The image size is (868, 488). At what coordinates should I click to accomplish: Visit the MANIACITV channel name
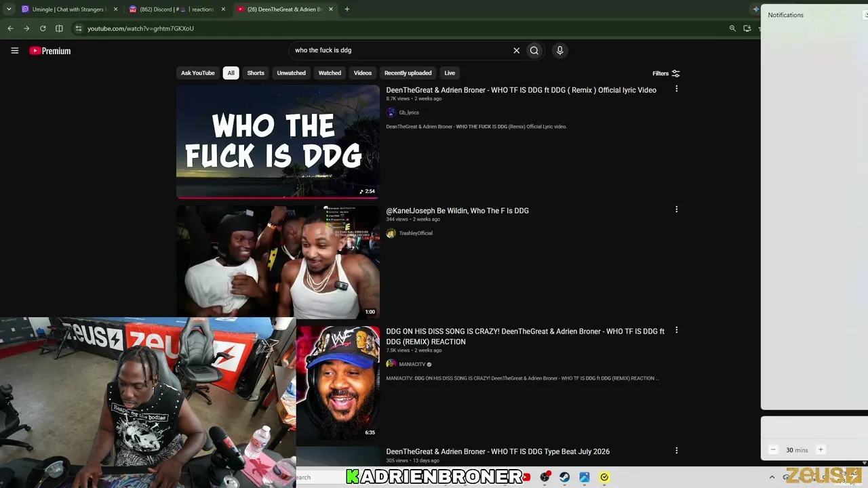(x=412, y=364)
